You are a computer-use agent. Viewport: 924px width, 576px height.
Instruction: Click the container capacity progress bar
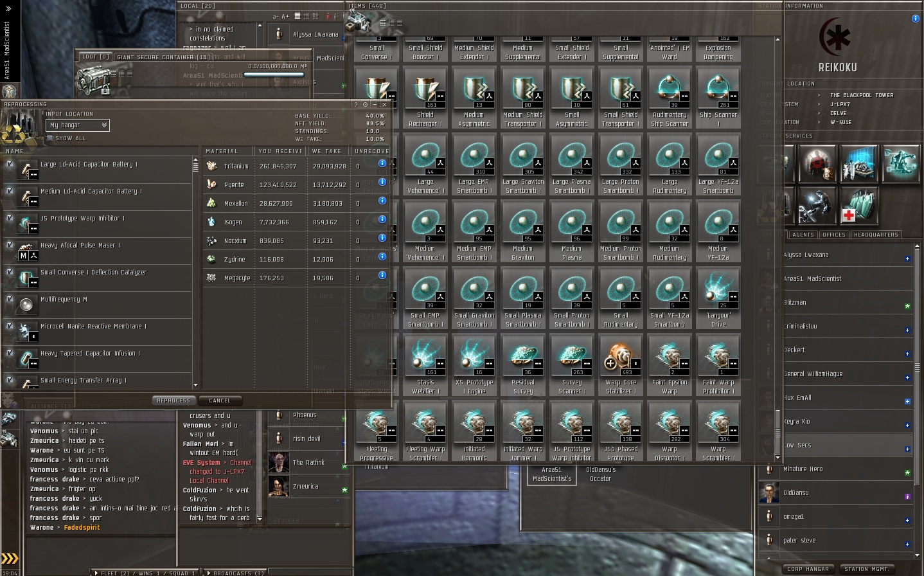[x=274, y=75]
